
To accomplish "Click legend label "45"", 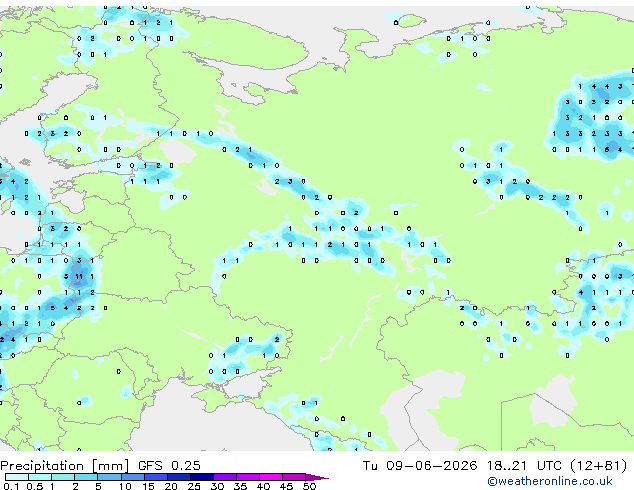I will (286, 486).
